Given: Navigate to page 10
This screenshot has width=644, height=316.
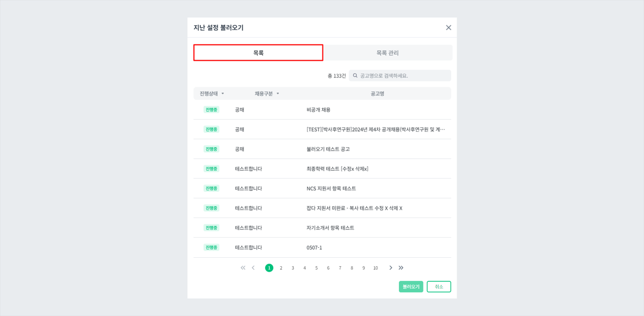Looking at the screenshot, I should (x=375, y=268).
